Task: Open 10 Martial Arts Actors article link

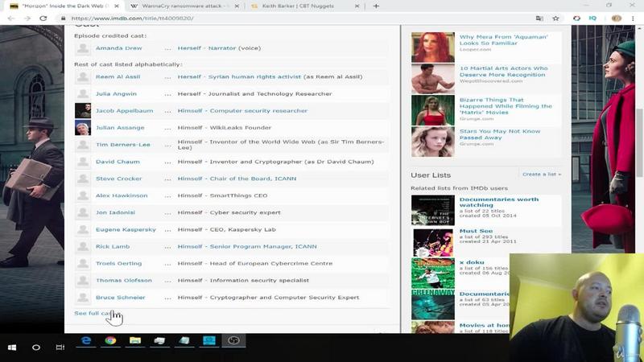Action: click(x=503, y=72)
